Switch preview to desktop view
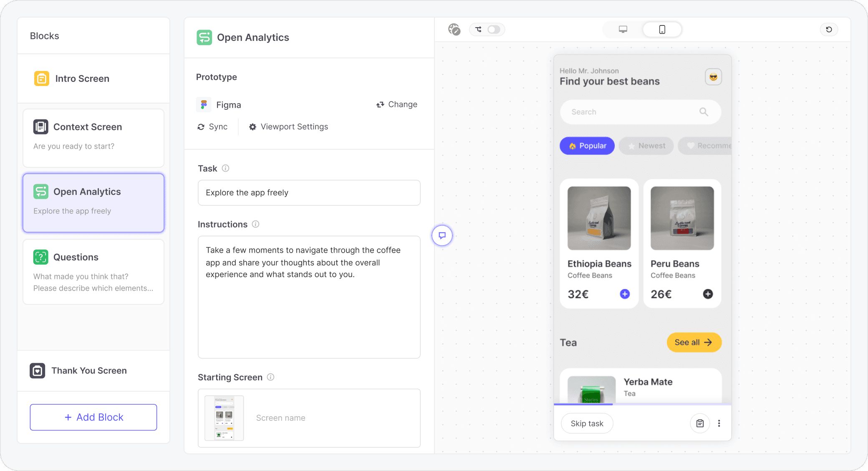The image size is (868, 471). 623,29
